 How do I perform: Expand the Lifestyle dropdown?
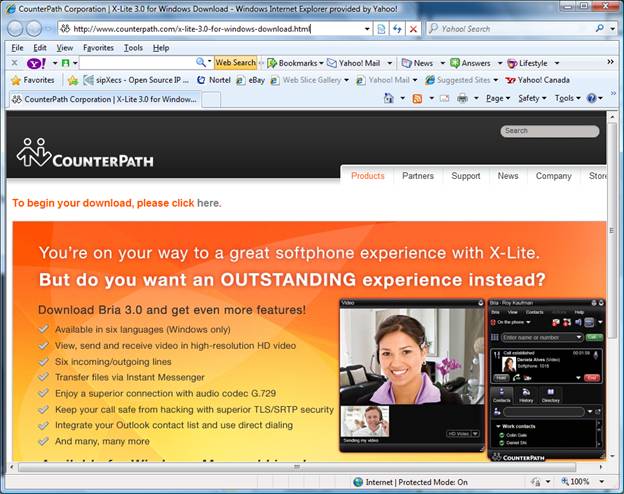[557, 63]
